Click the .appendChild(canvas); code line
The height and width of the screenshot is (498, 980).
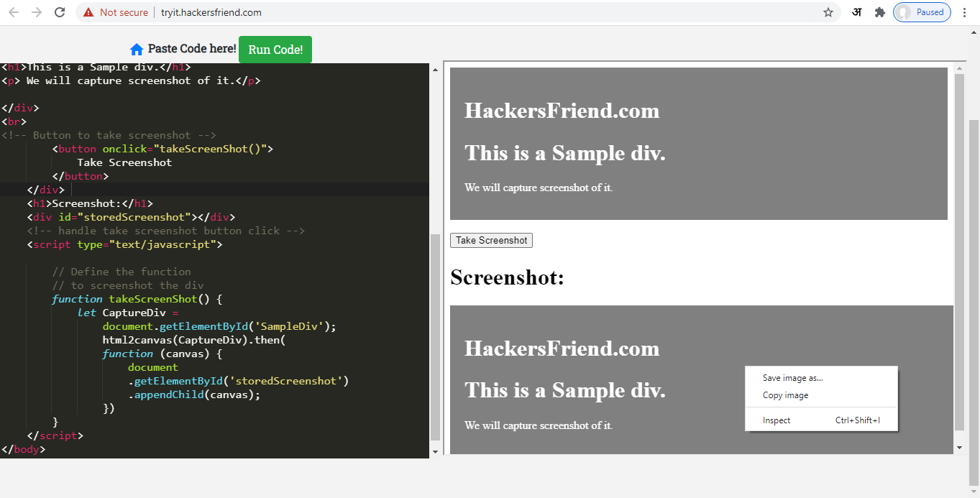pyautogui.click(x=194, y=395)
